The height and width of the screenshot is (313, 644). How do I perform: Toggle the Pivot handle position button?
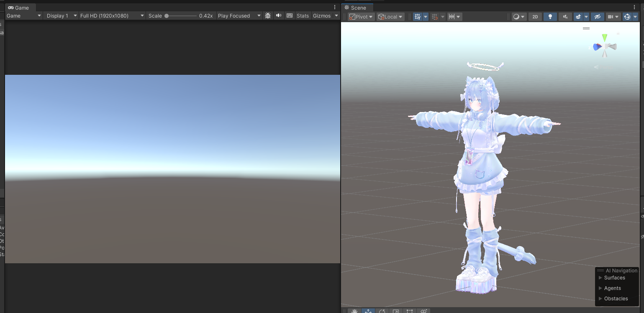(361, 17)
